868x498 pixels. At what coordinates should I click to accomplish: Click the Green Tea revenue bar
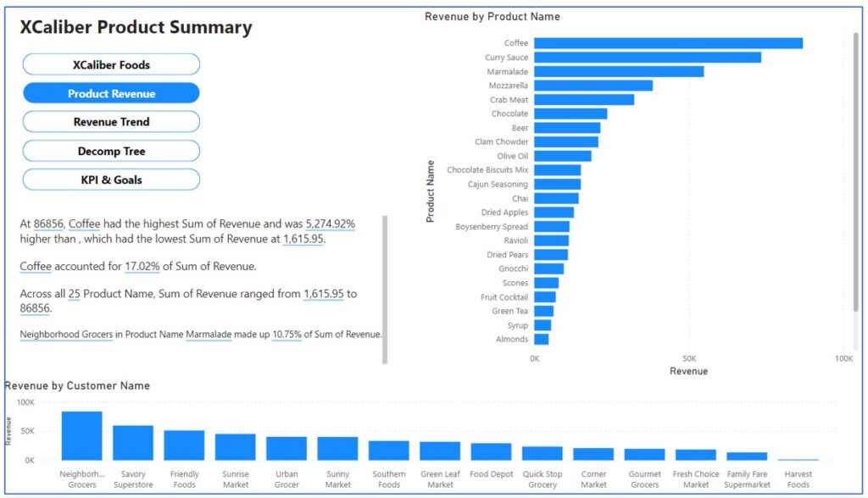click(x=543, y=311)
